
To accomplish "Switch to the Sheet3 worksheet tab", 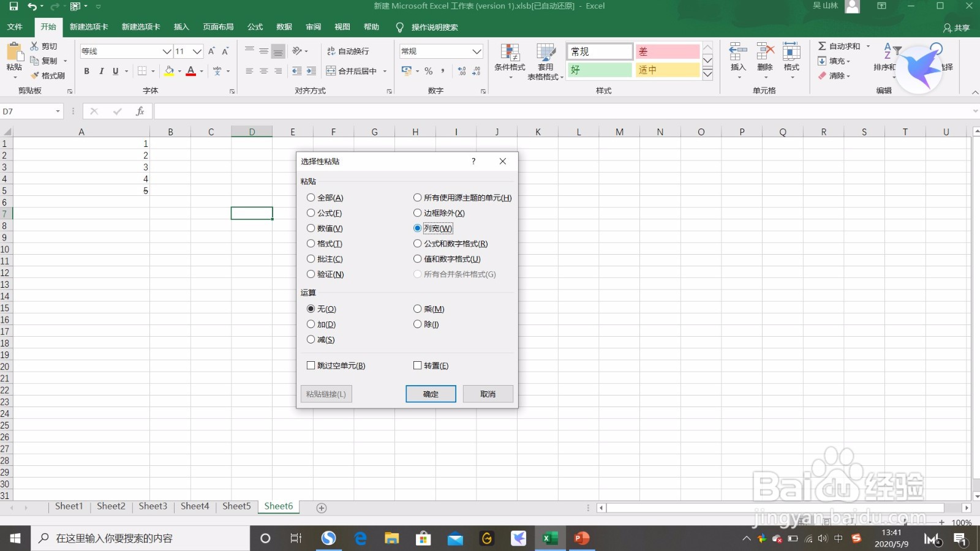I will coord(153,506).
